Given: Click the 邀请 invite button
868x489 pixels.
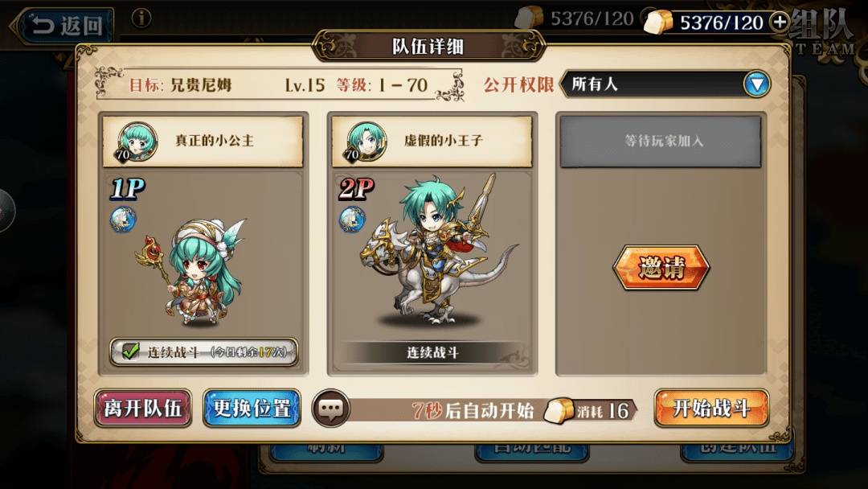Looking at the screenshot, I should 661,268.
